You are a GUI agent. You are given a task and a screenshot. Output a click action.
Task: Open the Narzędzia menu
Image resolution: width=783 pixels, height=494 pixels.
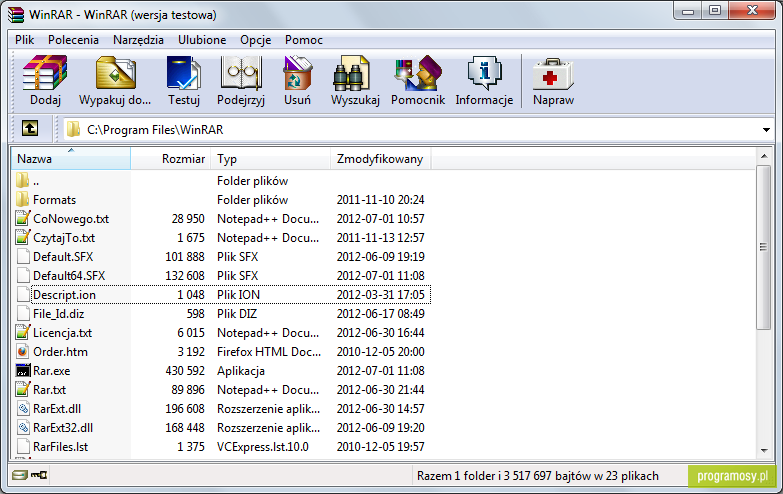pyautogui.click(x=138, y=40)
